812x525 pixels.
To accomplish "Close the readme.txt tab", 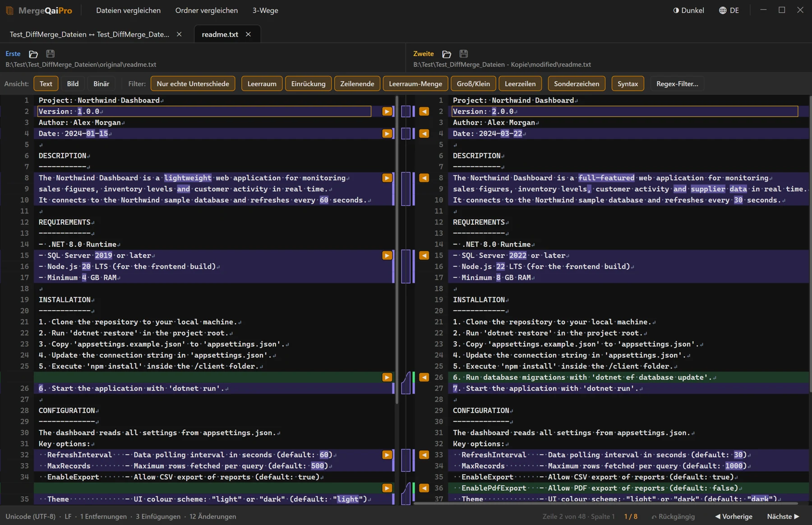I will pos(248,34).
